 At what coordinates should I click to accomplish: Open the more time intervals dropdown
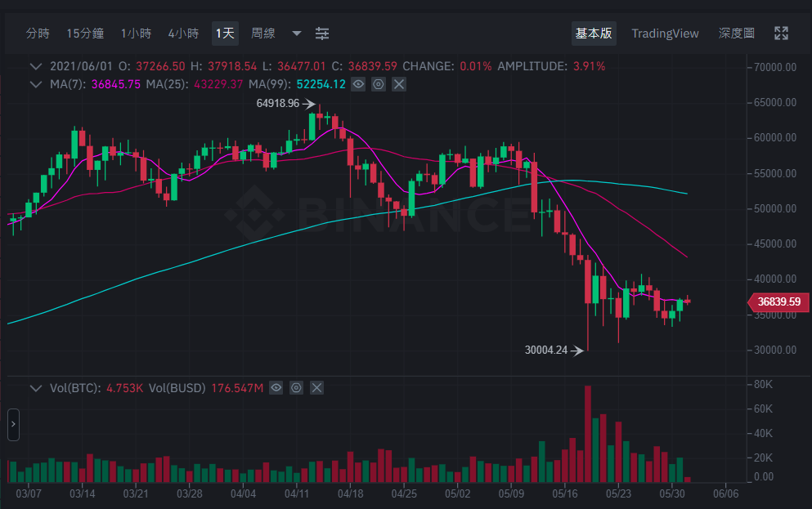297,33
